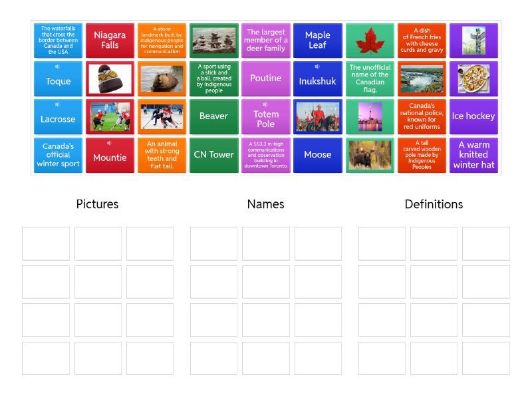Click the moose photo tile

[370, 155]
